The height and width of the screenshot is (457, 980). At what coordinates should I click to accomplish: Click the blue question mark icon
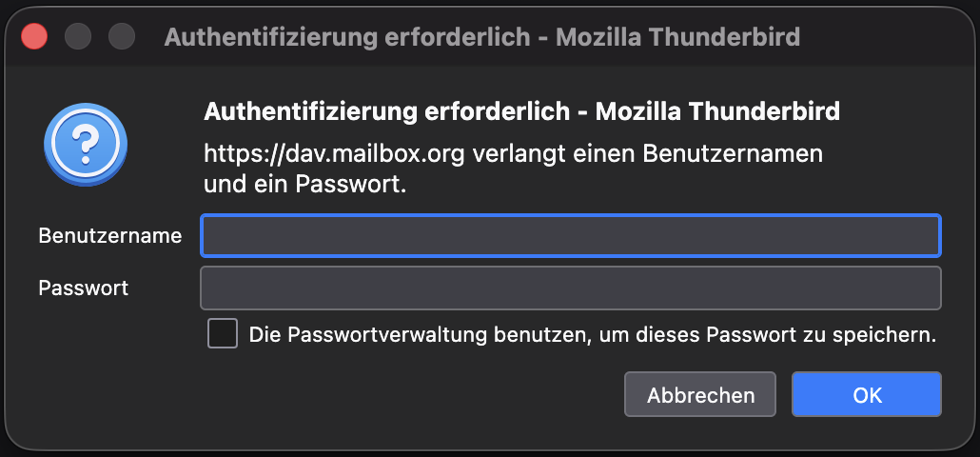[85, 144]
